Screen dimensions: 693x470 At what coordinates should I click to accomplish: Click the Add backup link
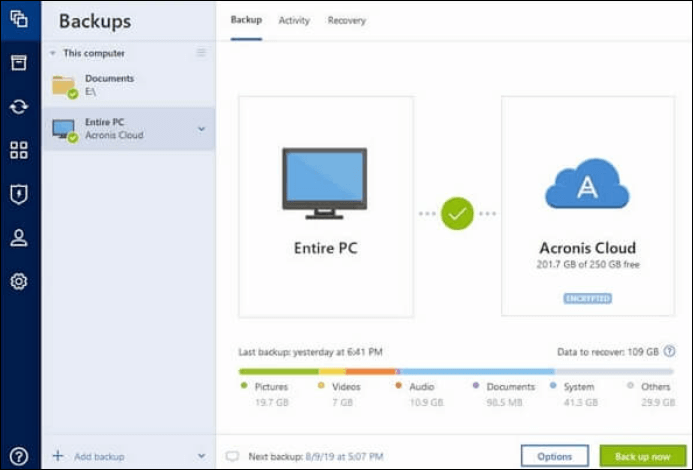click(x=99, y=456)
